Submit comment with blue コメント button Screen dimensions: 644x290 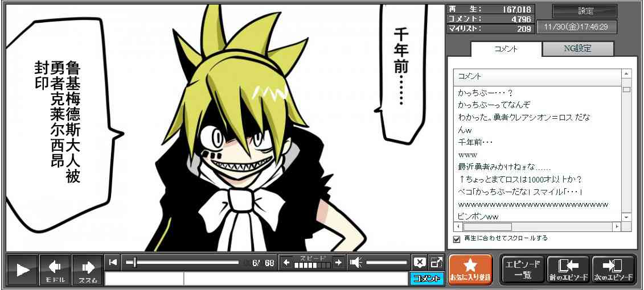[426, 279]
